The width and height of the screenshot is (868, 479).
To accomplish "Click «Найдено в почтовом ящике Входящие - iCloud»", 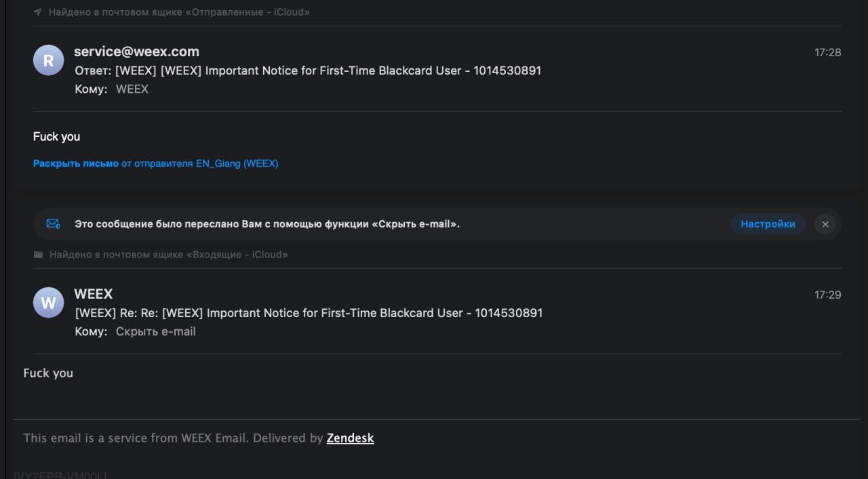I will (168, 255).
